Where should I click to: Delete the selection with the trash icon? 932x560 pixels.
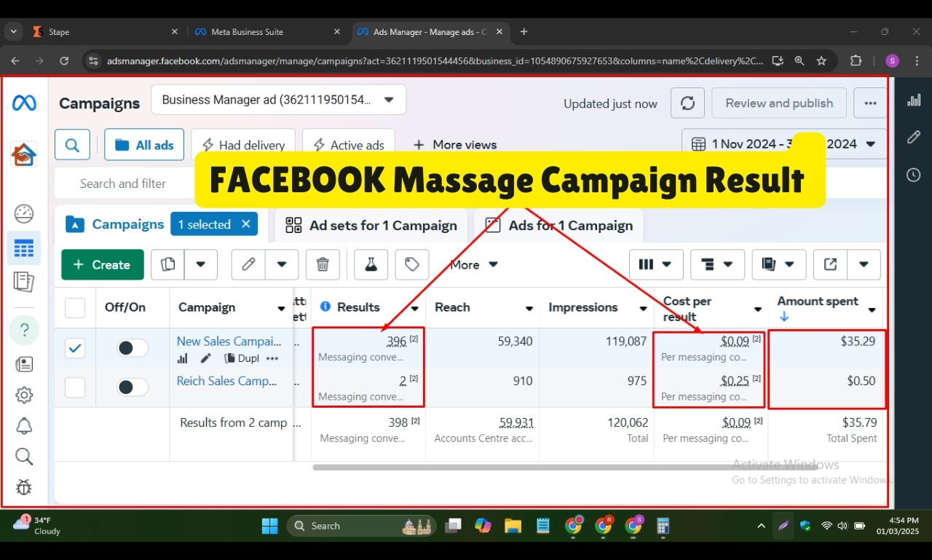(323, 264)
